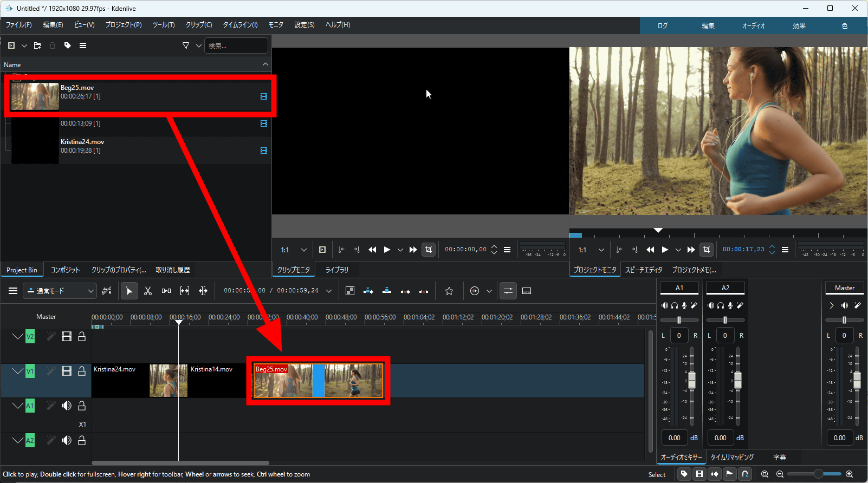
Task: Mute the A1 audio track in timeline
Action: click(x=67, y=406)
